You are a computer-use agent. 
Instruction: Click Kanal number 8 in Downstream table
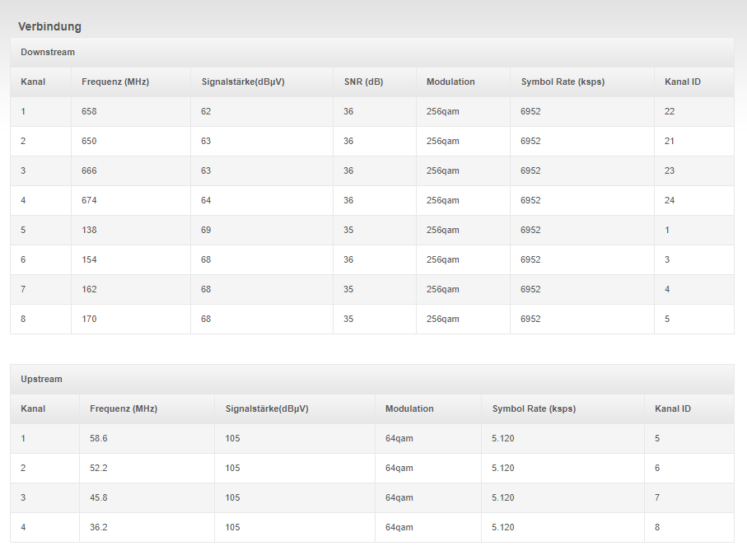point(23,319)
